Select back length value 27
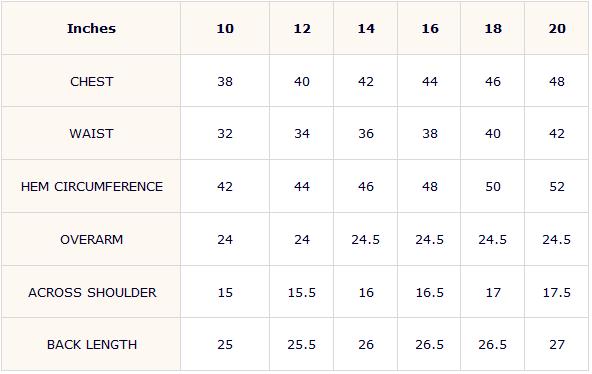 (x=557, y=345)
